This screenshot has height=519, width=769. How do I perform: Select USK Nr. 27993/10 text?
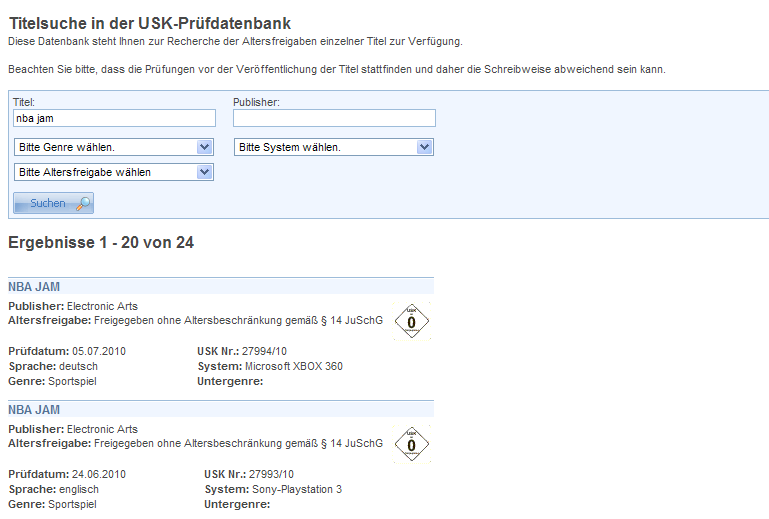click(270, 474)
